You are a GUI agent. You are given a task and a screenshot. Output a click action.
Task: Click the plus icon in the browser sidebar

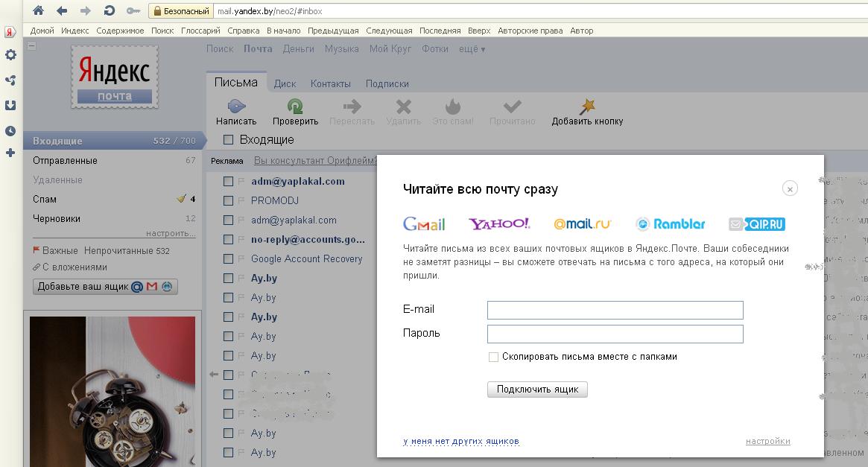coord(10,153)
